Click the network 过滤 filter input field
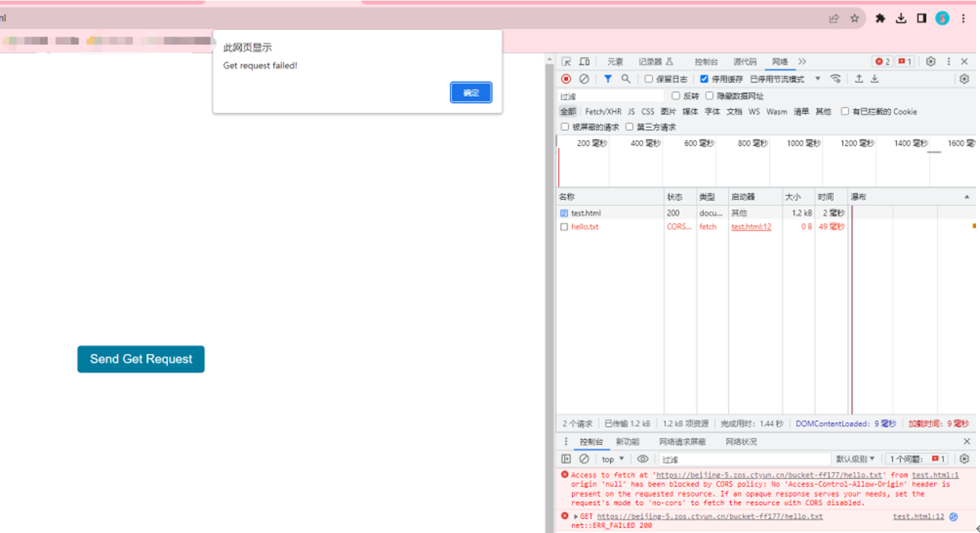This screenshot has width=980, height=533. coord(611,96)
